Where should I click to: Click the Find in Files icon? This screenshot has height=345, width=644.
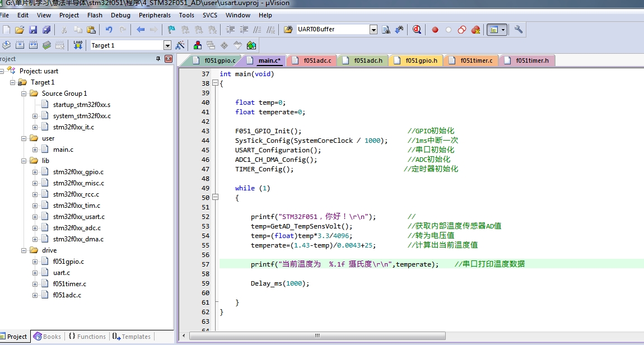tap(288, 30)
